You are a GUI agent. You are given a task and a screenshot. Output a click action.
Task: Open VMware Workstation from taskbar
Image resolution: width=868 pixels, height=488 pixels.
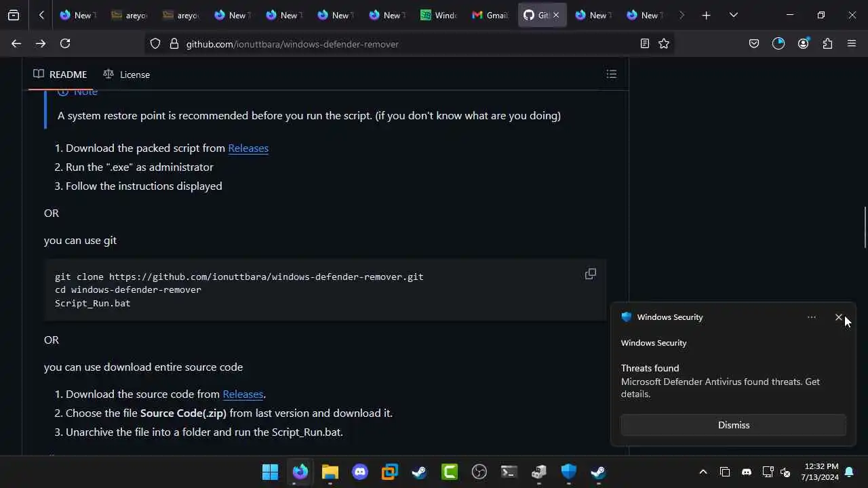pyautogui.click(x=390, y=472)
